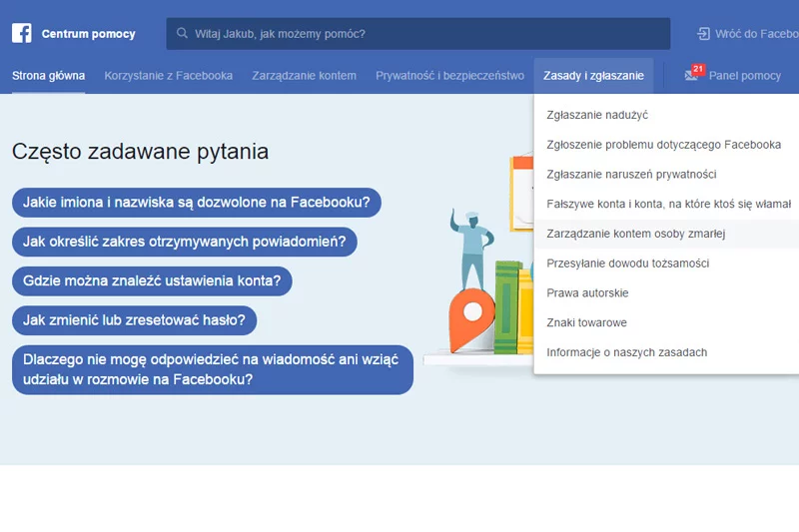
Task: Open 'Jak określić zakres otrzymywanych powiadomień?' question
Action: point(185,242)
